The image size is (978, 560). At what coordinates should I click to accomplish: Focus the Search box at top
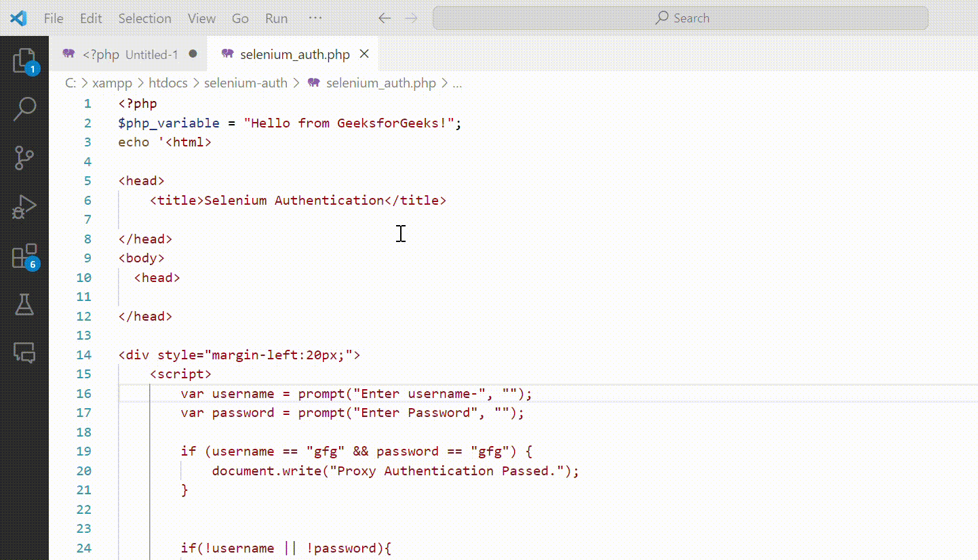click(x=680, y=18)
